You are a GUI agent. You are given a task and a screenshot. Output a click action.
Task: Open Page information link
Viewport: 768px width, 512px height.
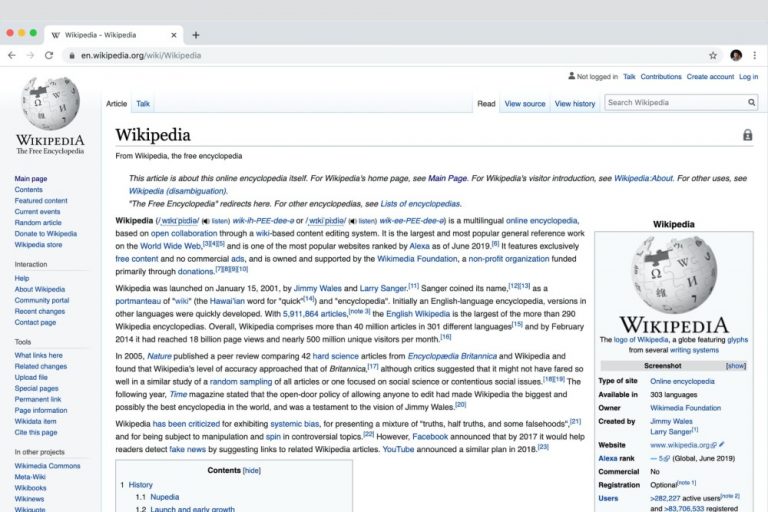[x=41, y=410]
